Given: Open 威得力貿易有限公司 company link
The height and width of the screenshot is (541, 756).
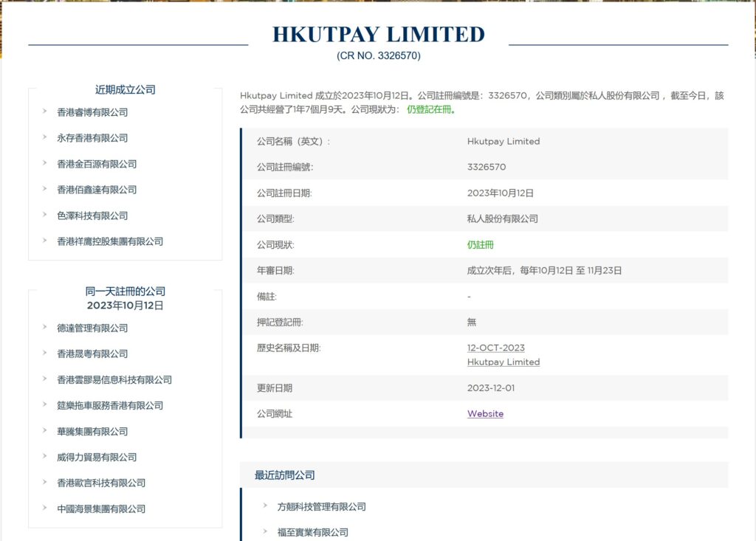Looking at the screenshot, I should tap(97, 457).
